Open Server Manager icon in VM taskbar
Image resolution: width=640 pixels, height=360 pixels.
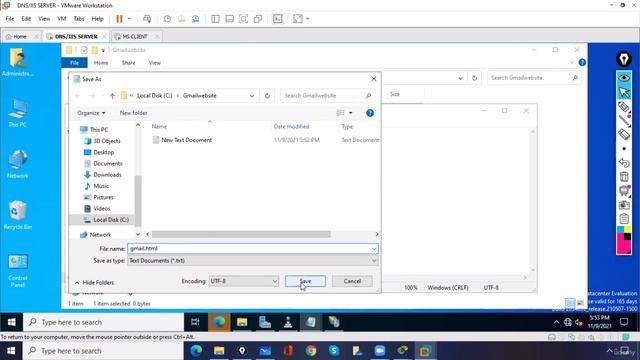tap(265, 322)
